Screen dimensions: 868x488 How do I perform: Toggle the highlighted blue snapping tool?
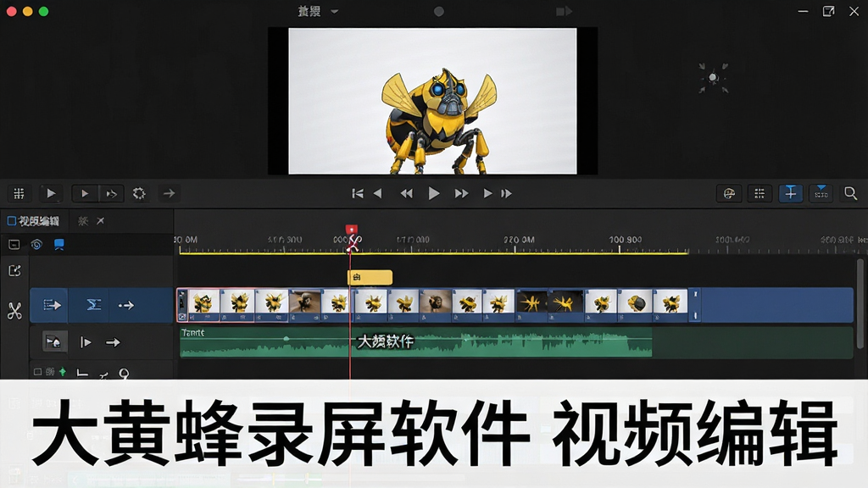pyautogui.click(x=791, y=193)
